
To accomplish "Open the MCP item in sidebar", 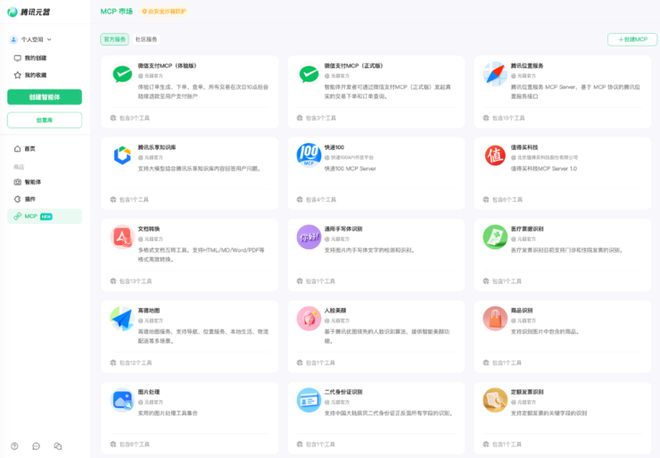I will point(45,216).
